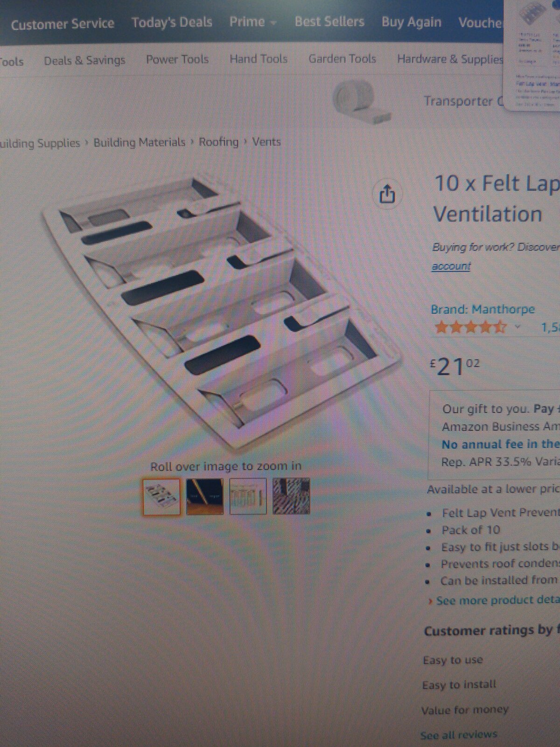This screenshot has height=747, width=560.
Task: Open Garden Tools category tab
Action: click(x=342, y=59)
